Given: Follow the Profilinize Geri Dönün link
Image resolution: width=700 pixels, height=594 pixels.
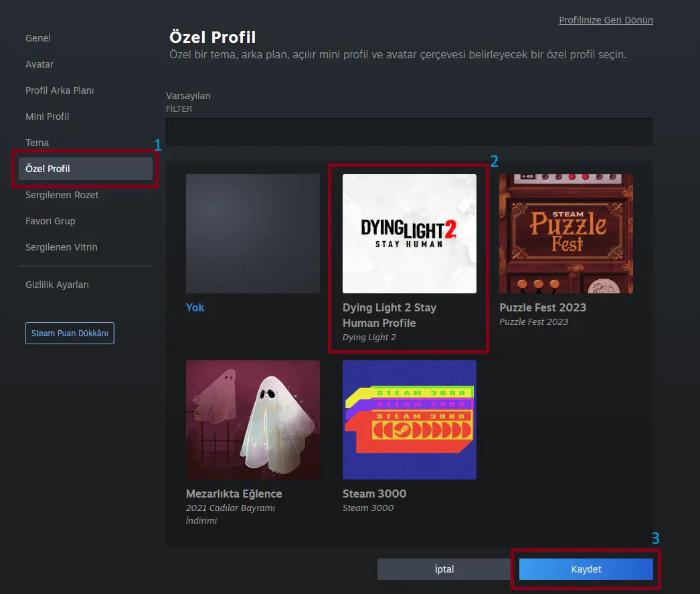Looking at the screenshot, I should point(606,20).
